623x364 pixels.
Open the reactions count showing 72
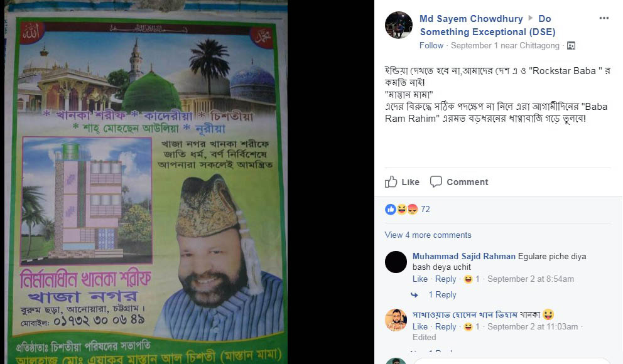(425, 209)
